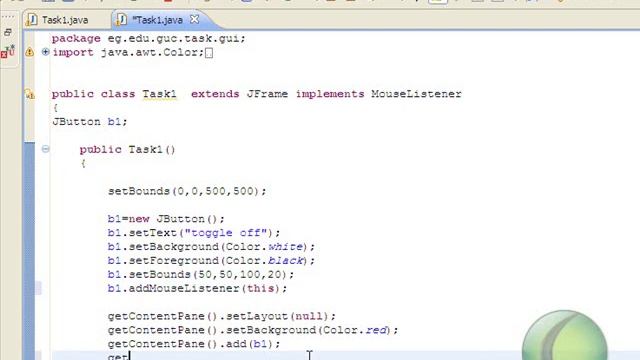The height and width of the screenshot is (360, 640).
Task: Click the folded-region box after Color import
Action: pos(209,53)
